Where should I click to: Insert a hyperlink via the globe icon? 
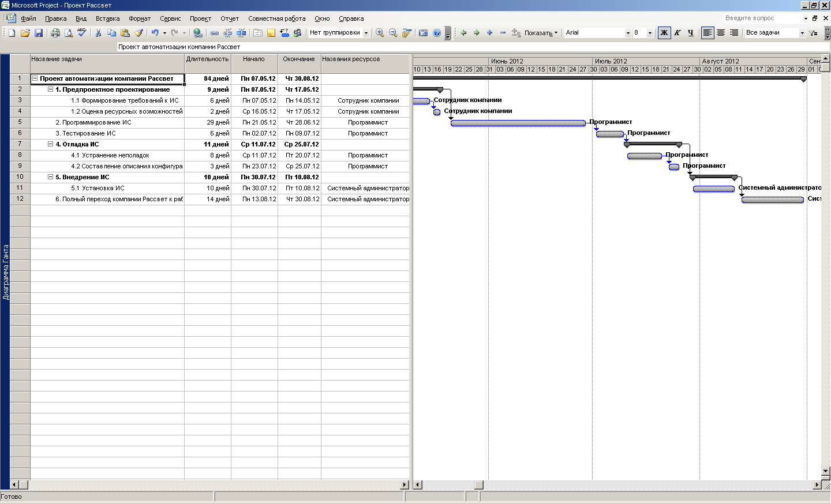point(197,33)
